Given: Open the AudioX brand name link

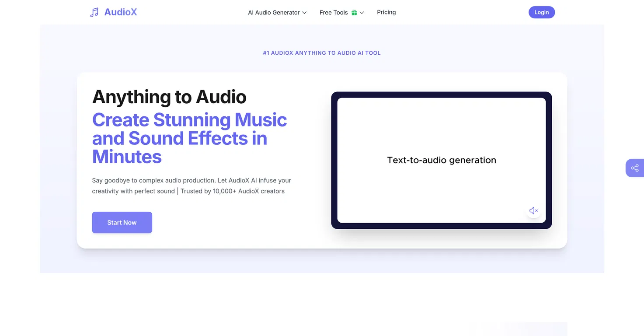Looking at the screenshot, I should point(121,12).
